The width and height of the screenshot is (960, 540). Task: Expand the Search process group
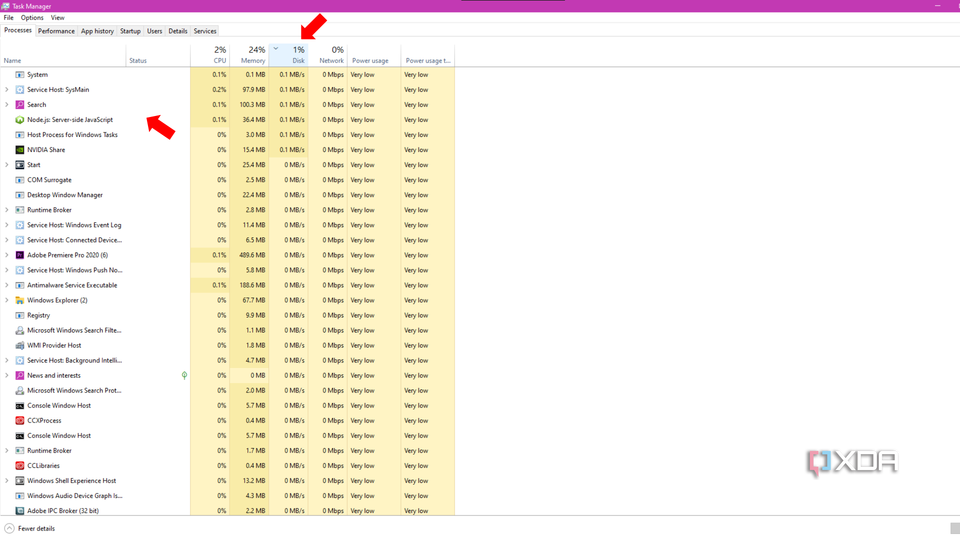coord(7,105)
